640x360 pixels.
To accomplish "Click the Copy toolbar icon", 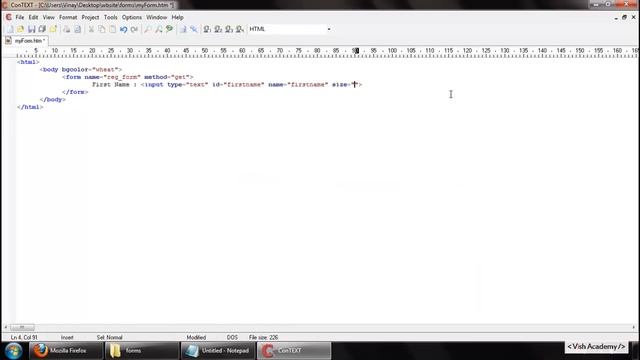I will pos(102,29).
